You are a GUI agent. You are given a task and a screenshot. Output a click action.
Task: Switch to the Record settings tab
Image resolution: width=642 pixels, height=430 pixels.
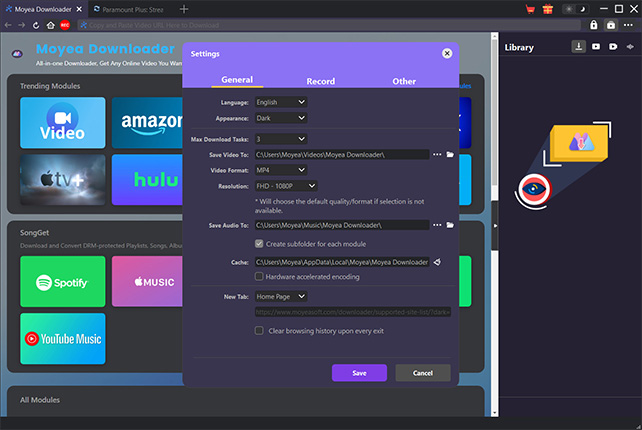click(x=321, y=81)
